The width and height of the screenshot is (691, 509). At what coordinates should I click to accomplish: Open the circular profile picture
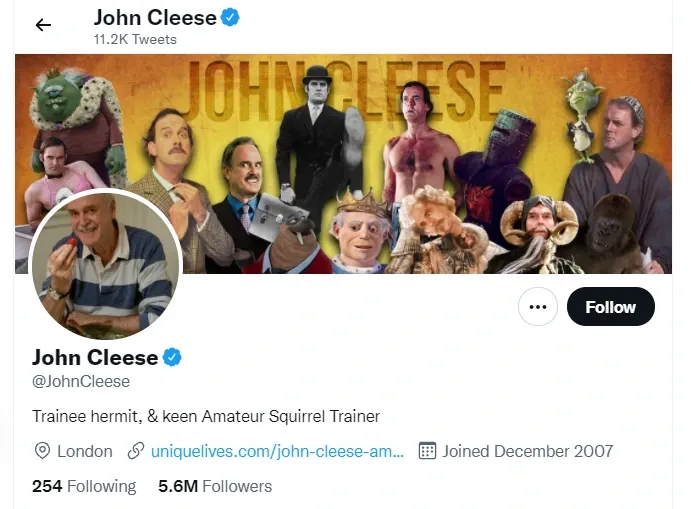[105, 266]
